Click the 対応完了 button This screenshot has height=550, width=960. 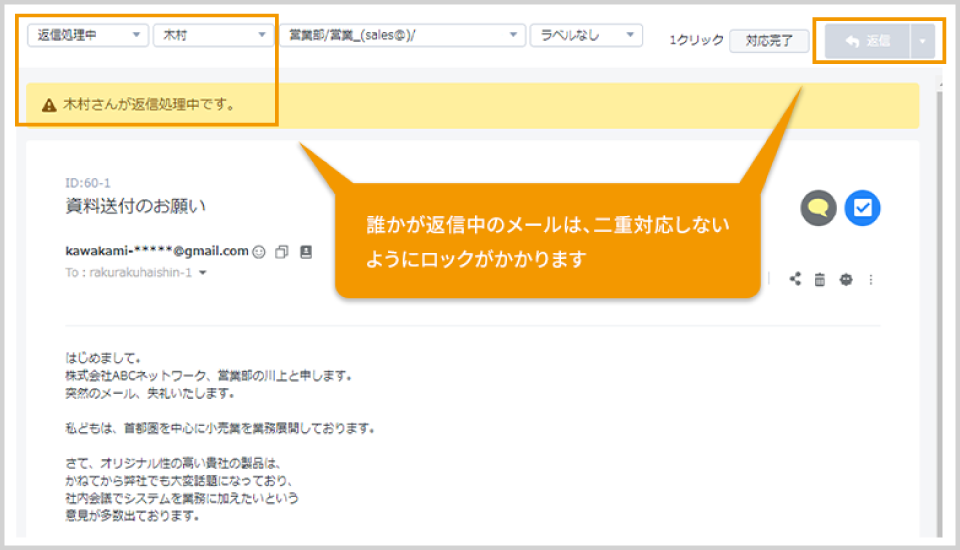(769, 41)
